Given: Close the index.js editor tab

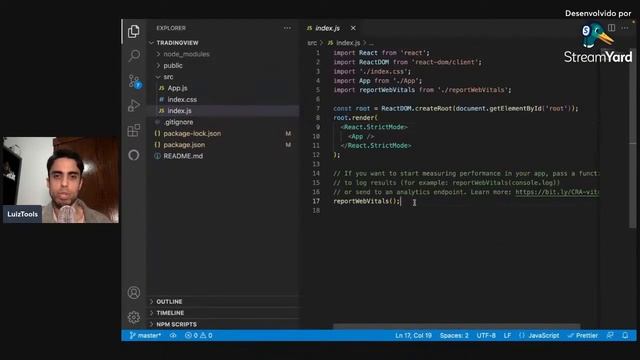Looking at the screenshot, I should point(353,28).
